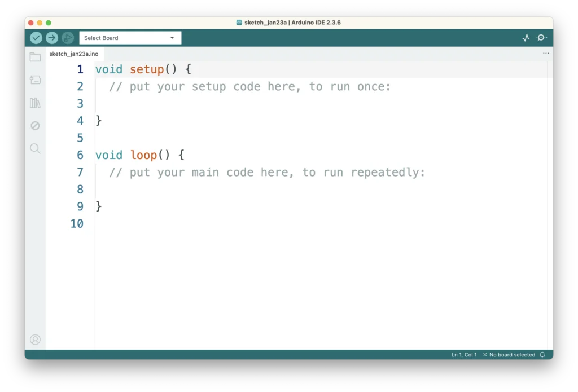Open the Library Manager sidebar
The image size is (578, 392).
[35, 103]
